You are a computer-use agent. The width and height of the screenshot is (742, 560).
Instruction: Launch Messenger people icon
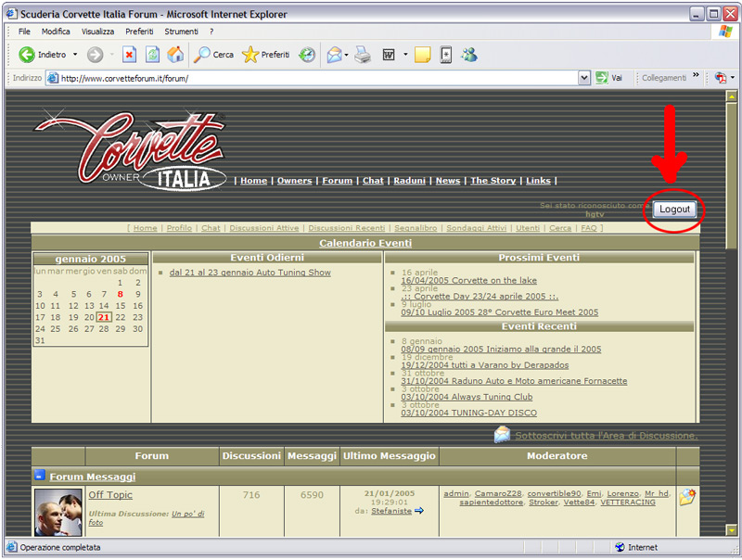(x=469, y=55)
